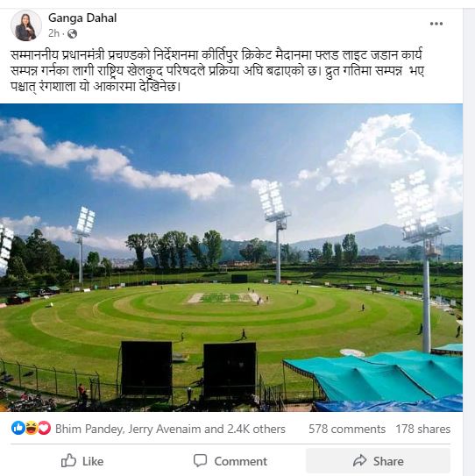
Task: Open the cricket stadium photo
Action: pyautogui.click(x=231, y=258)
